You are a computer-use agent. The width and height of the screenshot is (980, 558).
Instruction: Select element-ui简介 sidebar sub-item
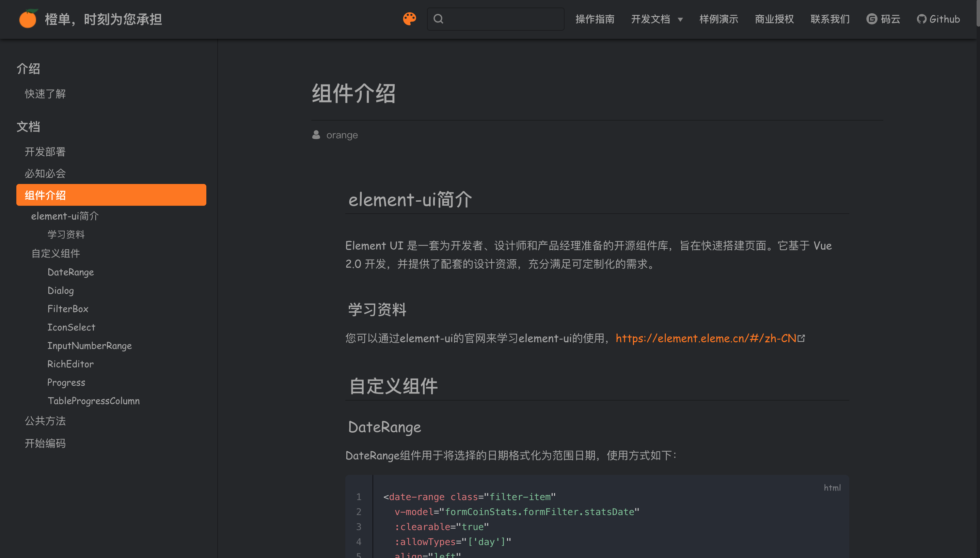[65, 216]
